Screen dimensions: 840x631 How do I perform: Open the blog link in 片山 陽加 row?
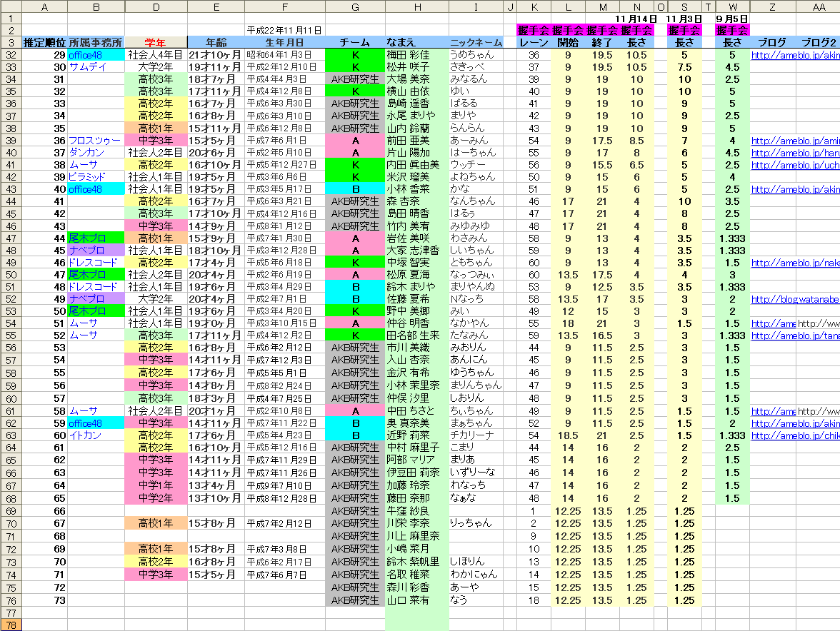click(x=795, y=153)
